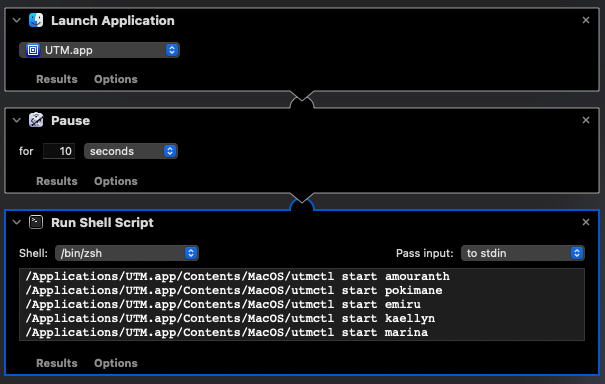Open the UTM.app application dropdown
The height and width of the screenshot is (384, 605).
tap(99, 50)
